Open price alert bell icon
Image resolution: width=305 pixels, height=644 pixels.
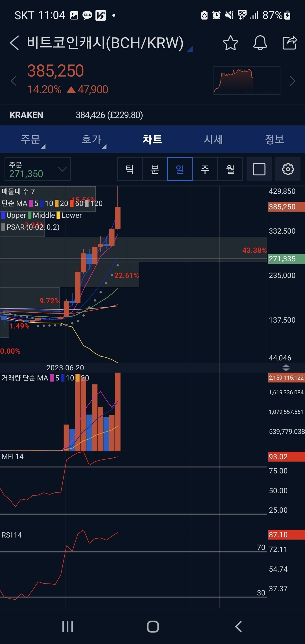pyautogui.click(x=260, y=43)
